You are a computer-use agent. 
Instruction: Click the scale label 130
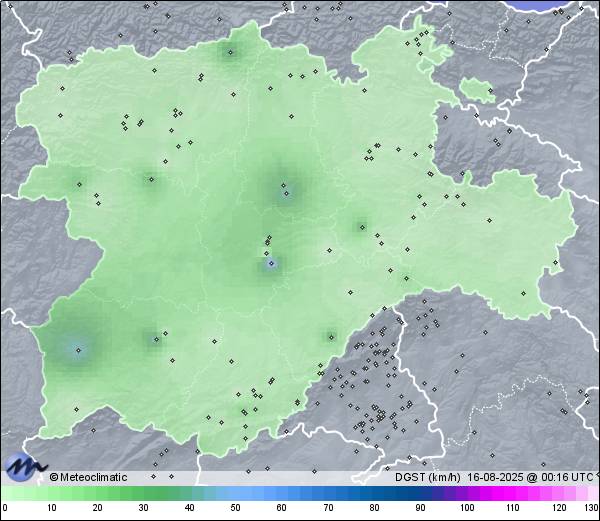click(592, 508)
